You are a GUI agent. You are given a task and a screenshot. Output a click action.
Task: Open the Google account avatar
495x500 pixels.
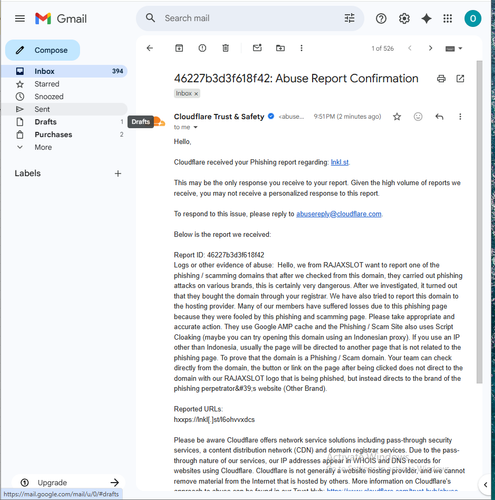pos(473,19)
